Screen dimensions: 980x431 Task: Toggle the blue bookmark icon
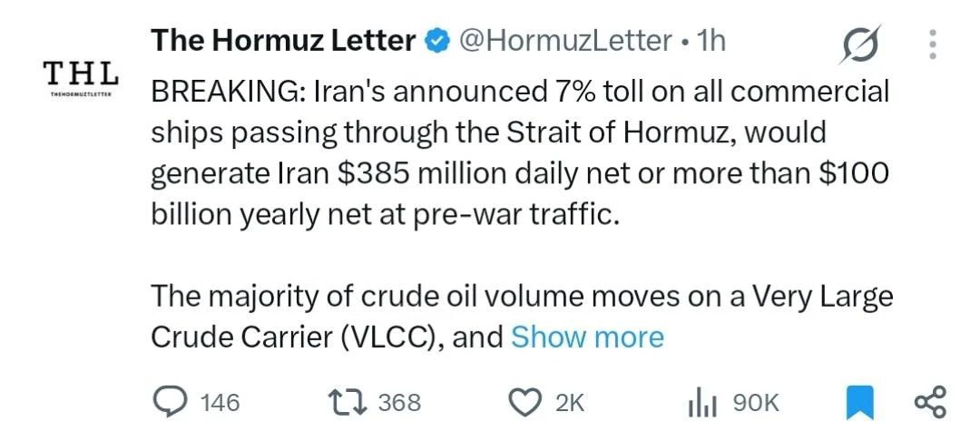pos(859,403)
